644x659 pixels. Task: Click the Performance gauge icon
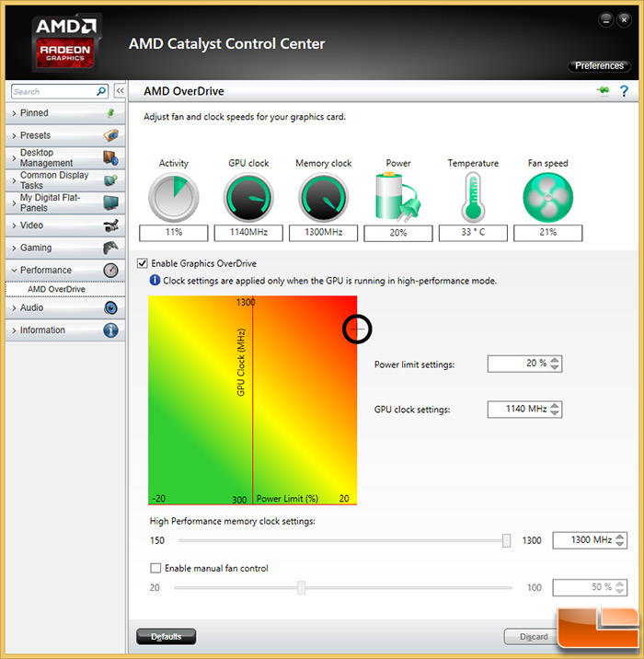(111, 270)
